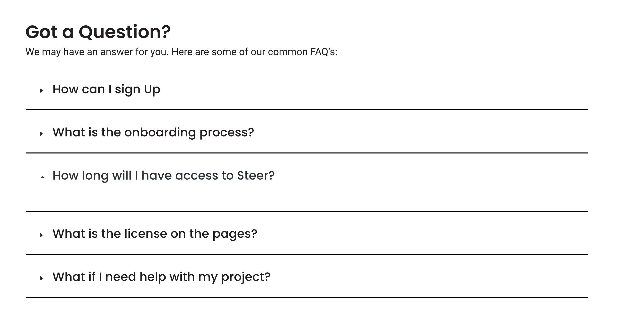Collapse 'How long will I have access to Steer?'

[x=163, y=176]
